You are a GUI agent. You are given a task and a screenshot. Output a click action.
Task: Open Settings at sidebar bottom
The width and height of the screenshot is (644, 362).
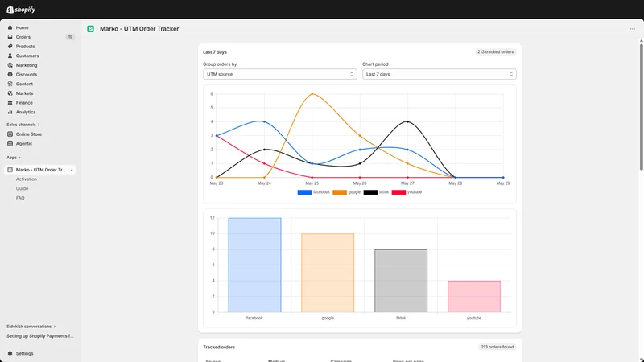coord(25,353)
